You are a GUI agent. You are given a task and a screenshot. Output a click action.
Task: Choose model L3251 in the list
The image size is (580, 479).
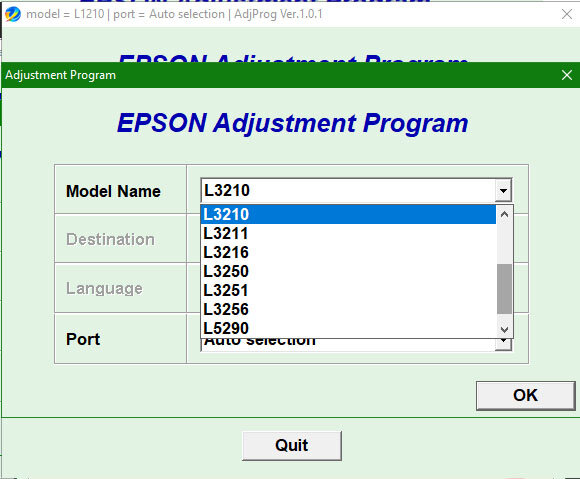click(x=348, y=290)
